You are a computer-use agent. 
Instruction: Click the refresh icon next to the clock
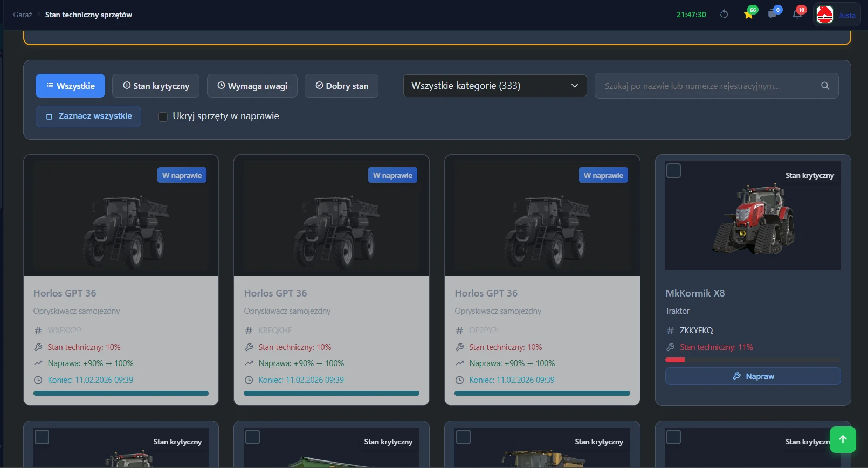pos(724,15)
